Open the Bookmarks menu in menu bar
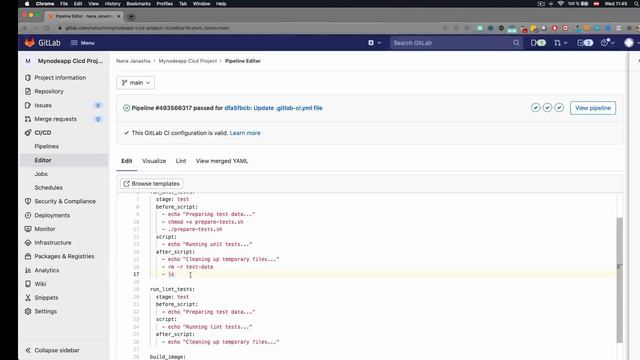This screenshot has height=360, width=640. pos(138,4)
